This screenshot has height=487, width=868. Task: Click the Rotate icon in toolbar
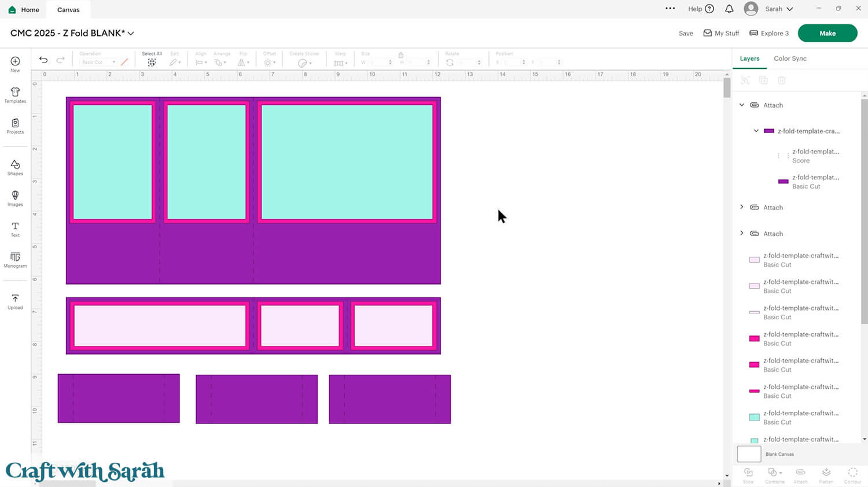pos(450,62)
